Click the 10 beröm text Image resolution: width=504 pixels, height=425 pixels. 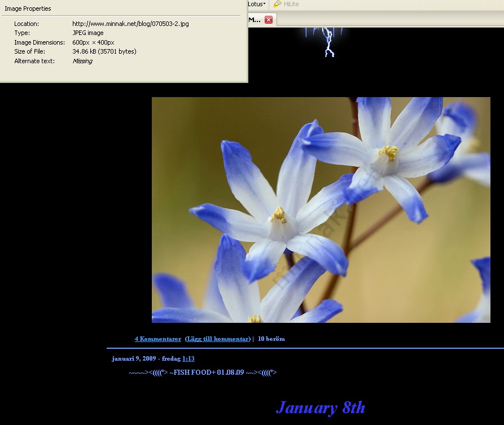271,339
